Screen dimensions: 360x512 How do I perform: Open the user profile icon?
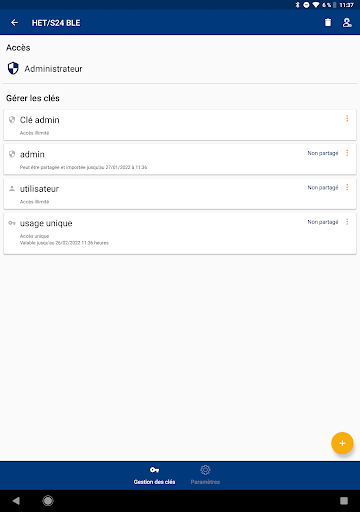click(347, 22)
